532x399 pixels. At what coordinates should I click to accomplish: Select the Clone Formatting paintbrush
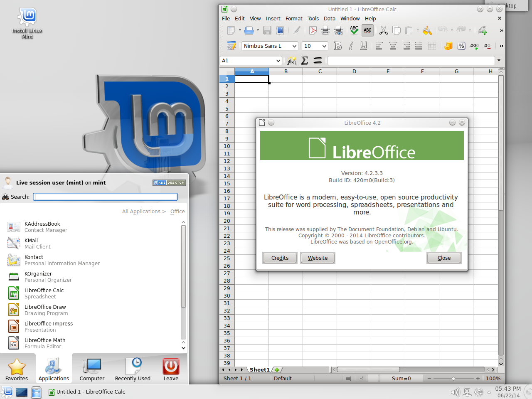point(427,30)
